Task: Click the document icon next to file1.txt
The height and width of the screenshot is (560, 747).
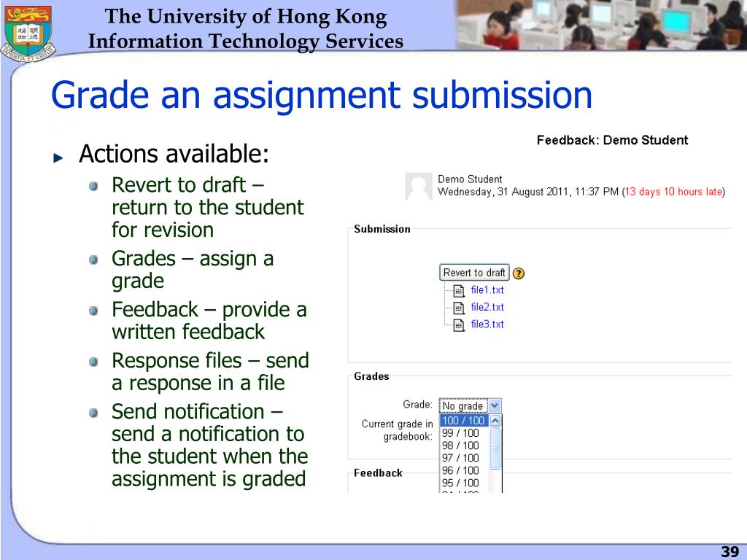Action: point(459,290)
